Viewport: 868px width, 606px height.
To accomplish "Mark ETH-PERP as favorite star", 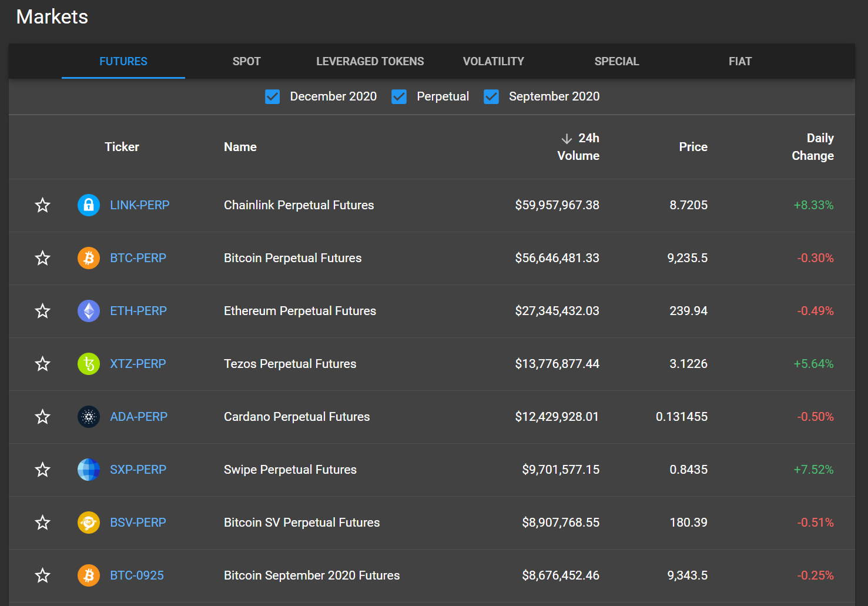I will click(42, 311).
